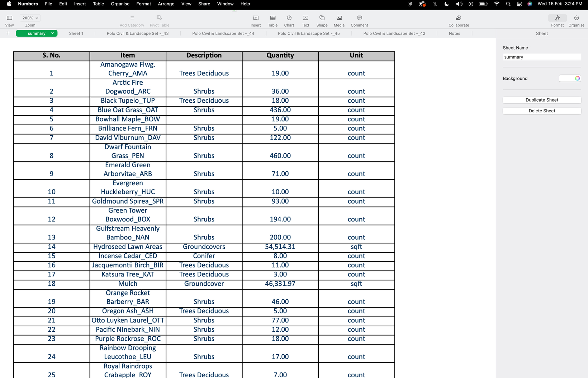Click the Delete Sheet button
This screenshot has width=588, height=378.
[x=542, y=111]
